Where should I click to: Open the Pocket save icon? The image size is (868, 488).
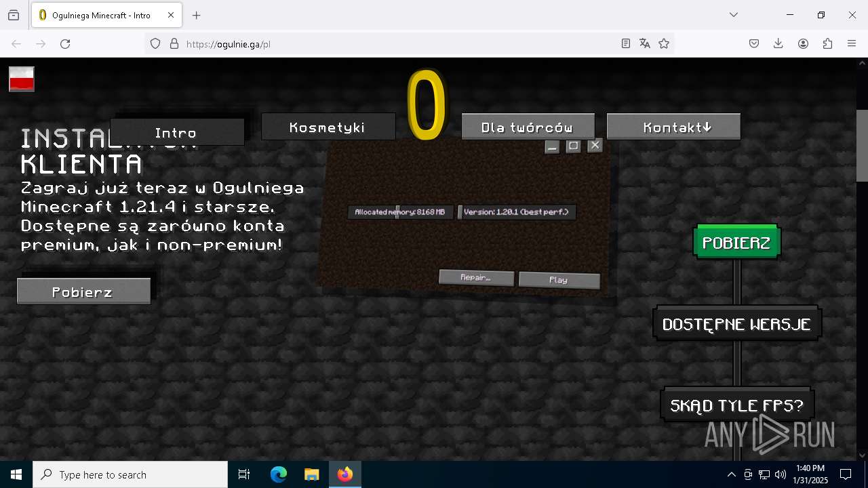754,43
